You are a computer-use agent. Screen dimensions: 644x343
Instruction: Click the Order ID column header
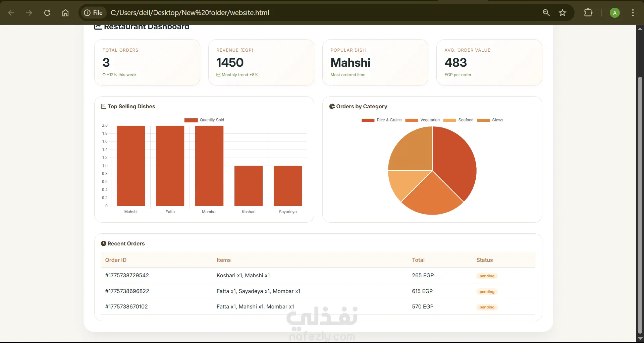[x=116, y=260]
